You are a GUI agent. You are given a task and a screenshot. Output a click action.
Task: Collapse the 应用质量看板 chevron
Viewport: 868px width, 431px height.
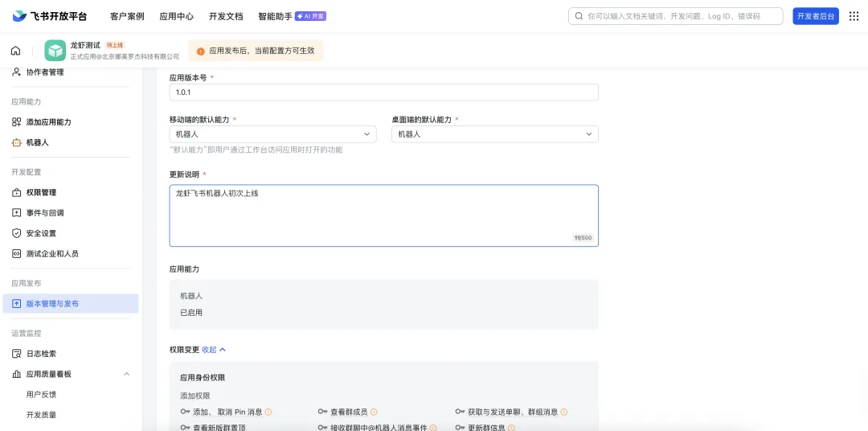coord(126,374)
